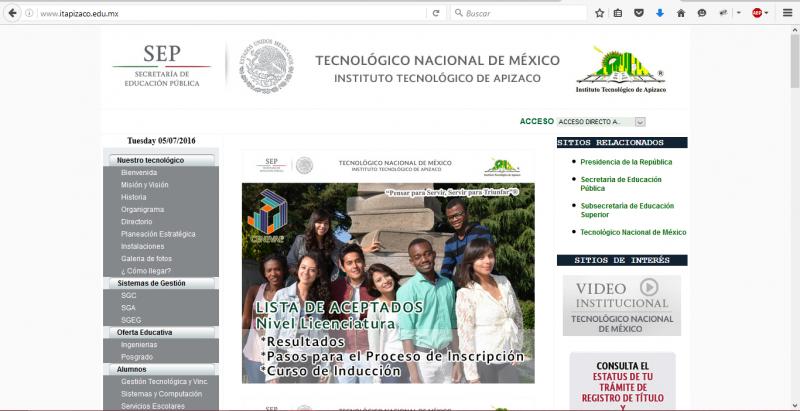The width and height of the screenshot is (800, 411).
Task: Select Misión y Visión in sidebar
Action: [145, 185]
